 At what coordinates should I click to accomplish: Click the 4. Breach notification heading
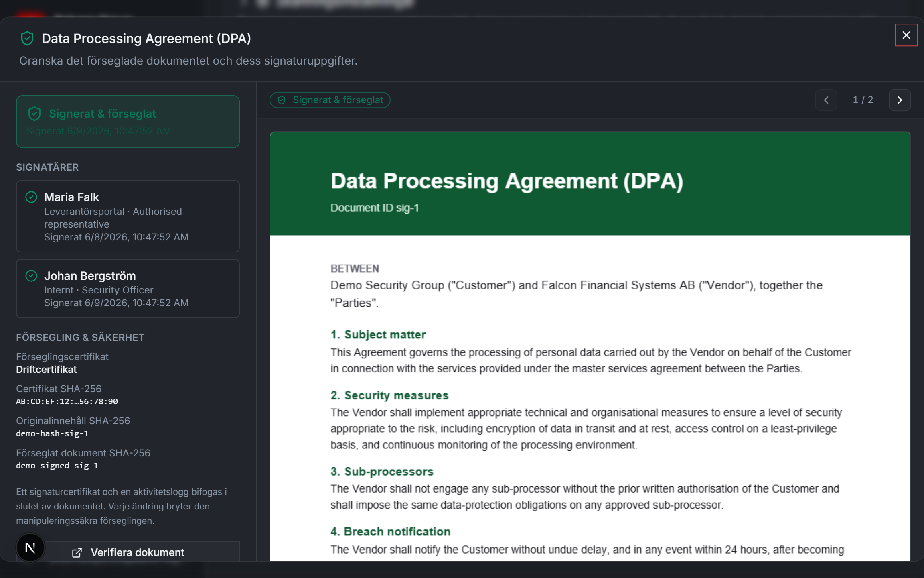391,531
